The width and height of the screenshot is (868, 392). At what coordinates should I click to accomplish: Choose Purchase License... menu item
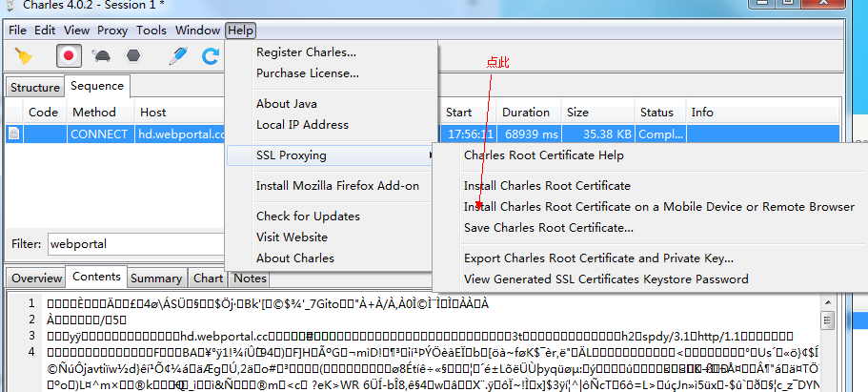(x=308, y=73)
